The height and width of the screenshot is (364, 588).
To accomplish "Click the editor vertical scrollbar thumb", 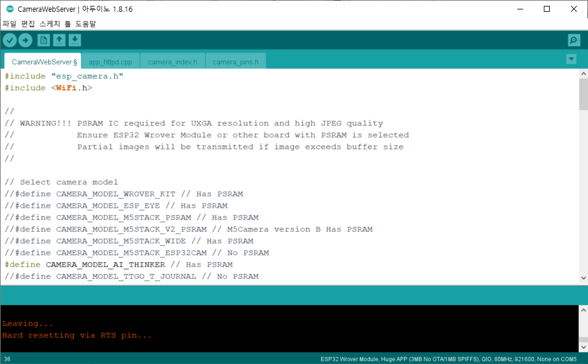I will point(583,94).
